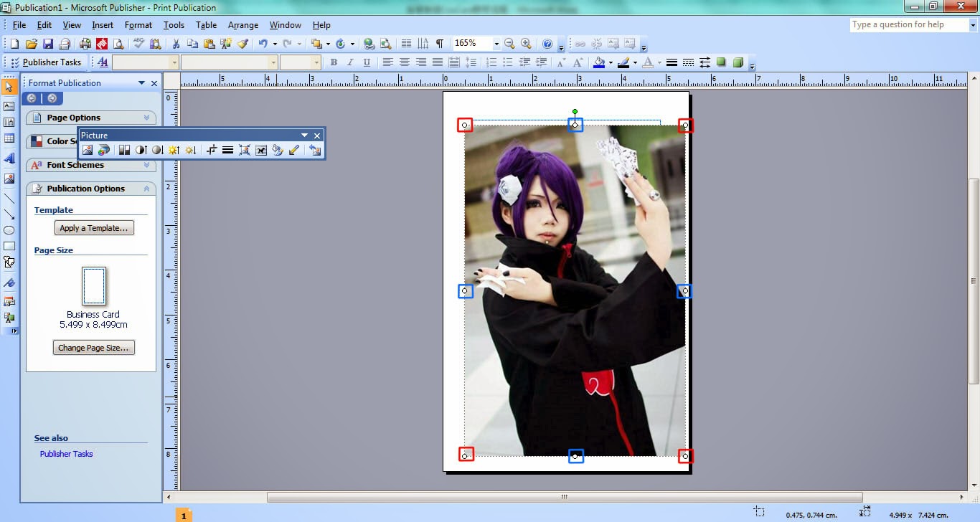The height and width of the screenshot is (522, 980).
Task: Open the Line Color dropdown arrow
Action: pyautogui.click(x=635, y=62)
